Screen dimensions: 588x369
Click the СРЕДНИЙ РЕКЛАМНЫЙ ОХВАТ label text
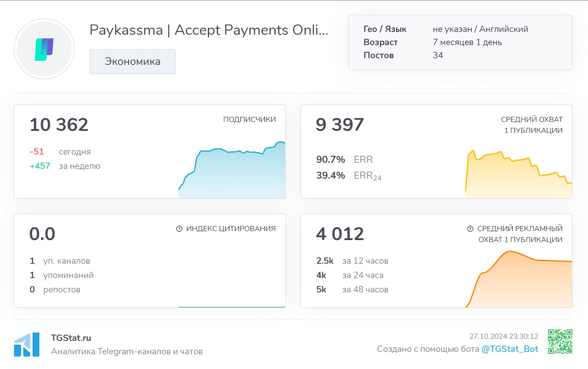tap(520, 234)
